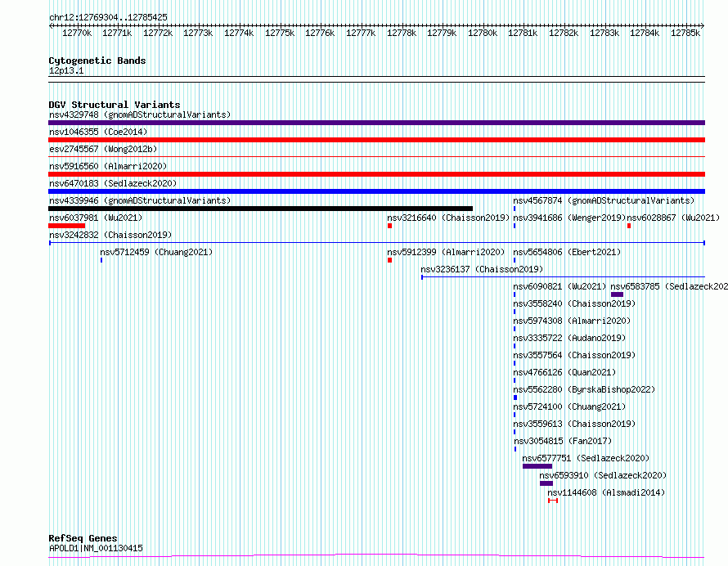Viewport: 728px width, 566px height.
Task: Click nsv5562280 (ByrskaBishop2022) label
Action: coord(584,389)
